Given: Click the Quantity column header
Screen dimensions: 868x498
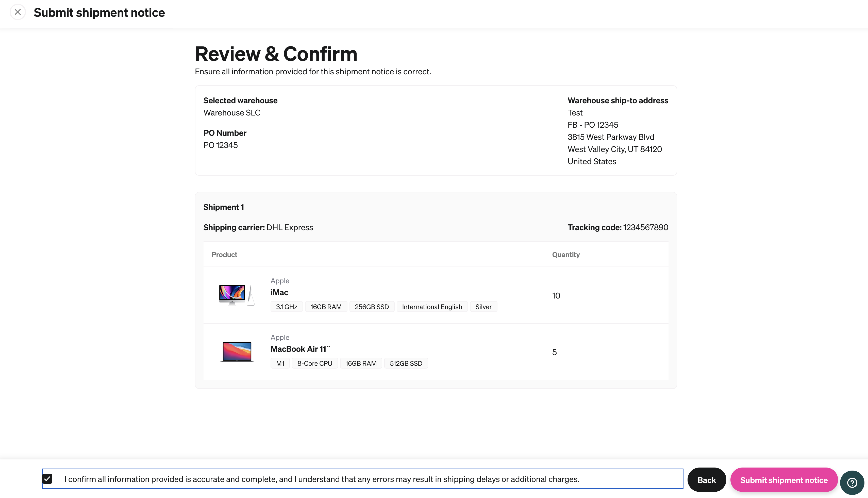Looking at the screenshot, I should [x=566, y=255].
